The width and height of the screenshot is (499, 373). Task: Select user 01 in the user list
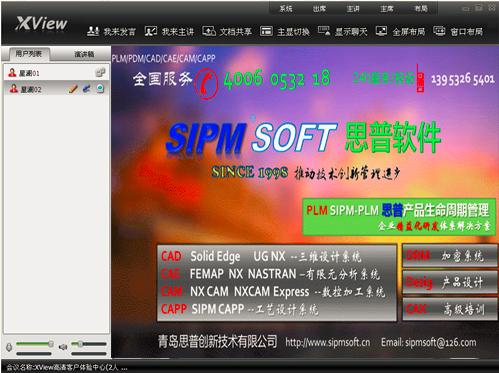(x=56, y=73)
